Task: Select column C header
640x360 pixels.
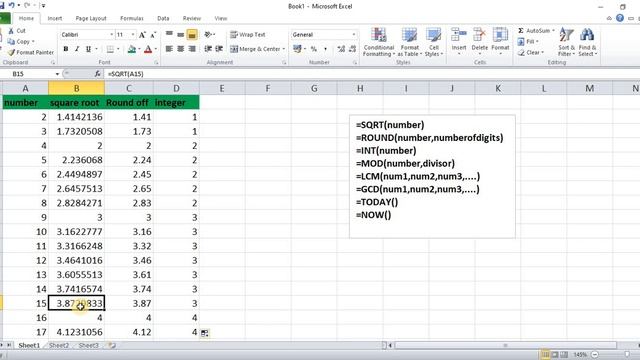Action: 129,88
